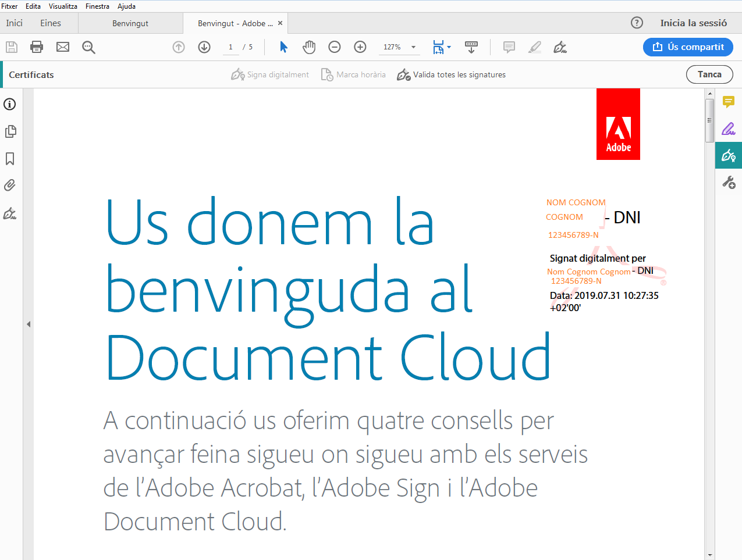Add a sticky note comment
The width and height of the screenshot is (742, 560).
[509, 47]
